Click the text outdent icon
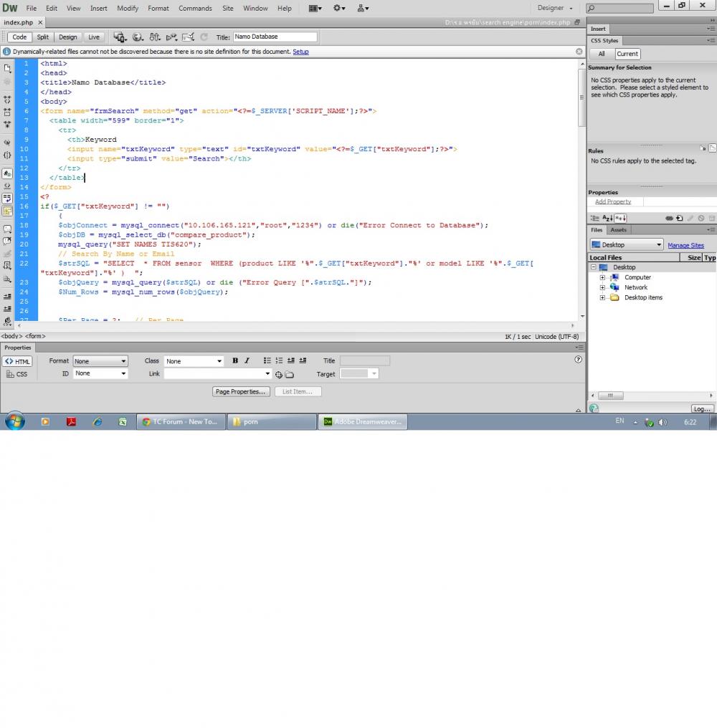 tap(291, 360)
